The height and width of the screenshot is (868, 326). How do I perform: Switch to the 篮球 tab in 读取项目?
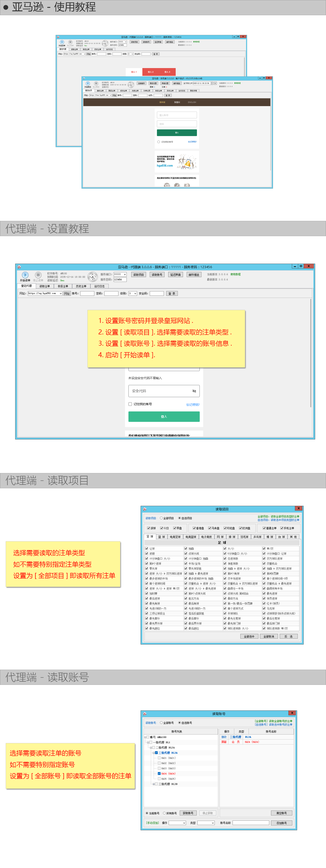(161, 537)
